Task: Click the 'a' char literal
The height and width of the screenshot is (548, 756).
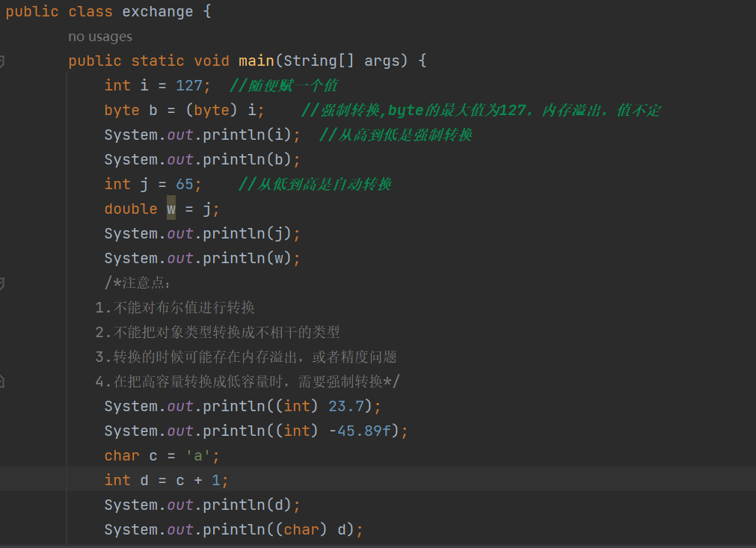Action: 198,455
